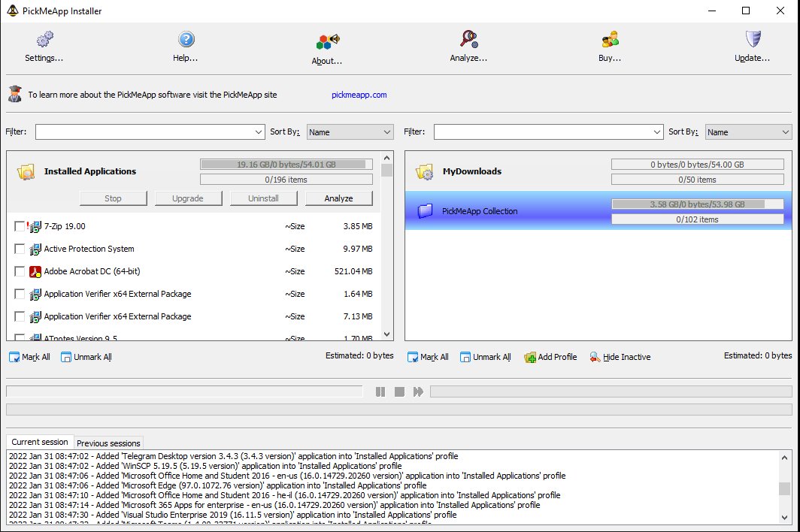The height and width of the screenshot is (532, 800).
Task: Switch to the Current session tab
Action: (x=40, y=442)
